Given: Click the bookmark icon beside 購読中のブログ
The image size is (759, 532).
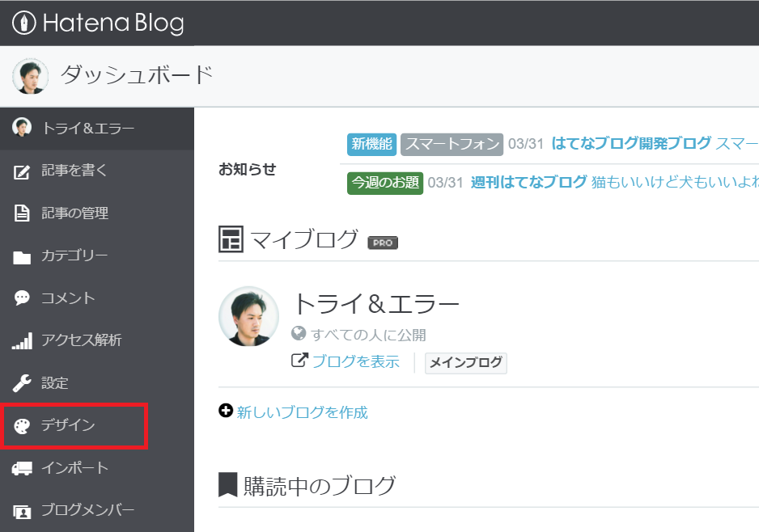Looking at the screenshot, I should [x=228, y=485].
